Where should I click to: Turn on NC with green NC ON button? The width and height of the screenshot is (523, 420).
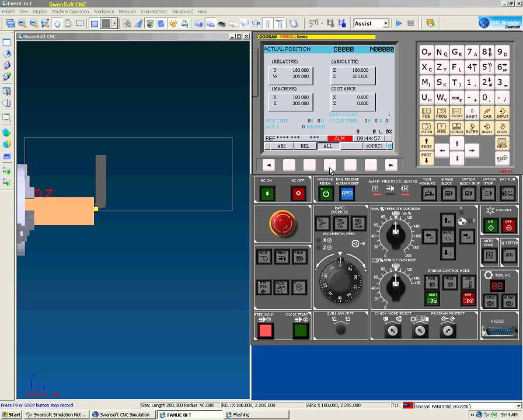point(267,193)
